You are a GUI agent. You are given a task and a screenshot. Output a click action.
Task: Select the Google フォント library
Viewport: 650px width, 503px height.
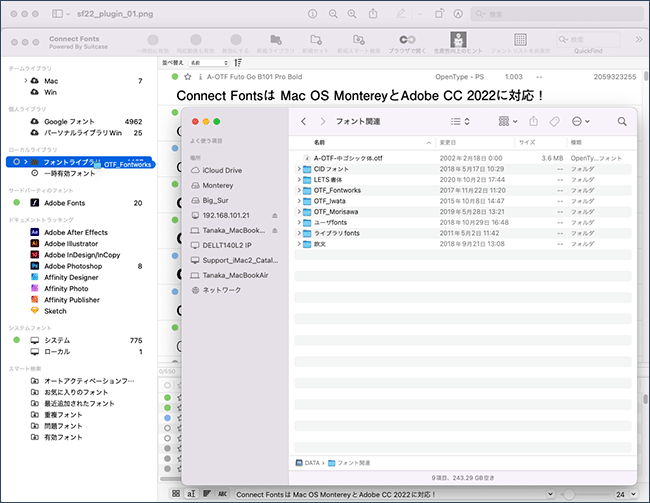(x=69, y=121)
